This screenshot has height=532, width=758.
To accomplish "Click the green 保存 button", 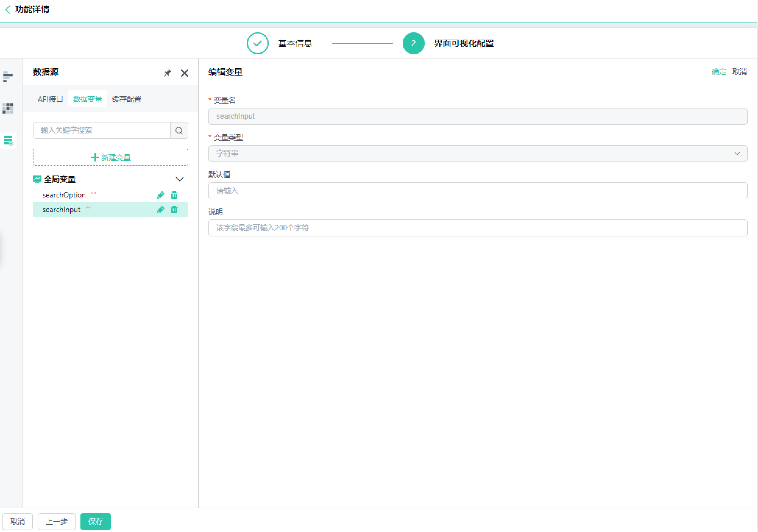I will point(95,521).
